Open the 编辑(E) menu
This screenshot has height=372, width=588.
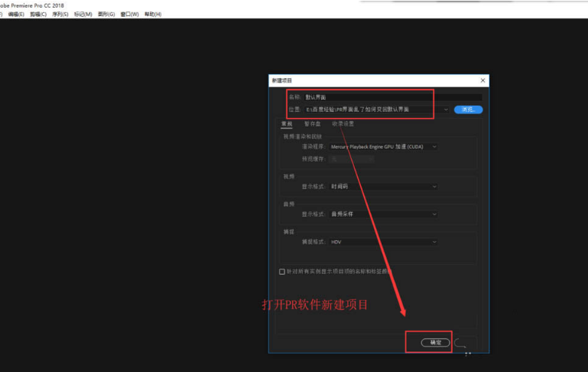[x=16, y=14]
